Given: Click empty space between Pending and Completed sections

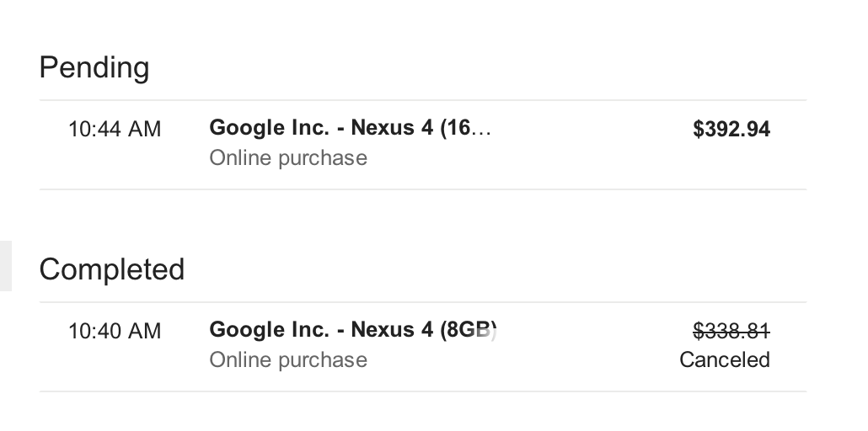Looking at the screenshot, I should [421, 219].
